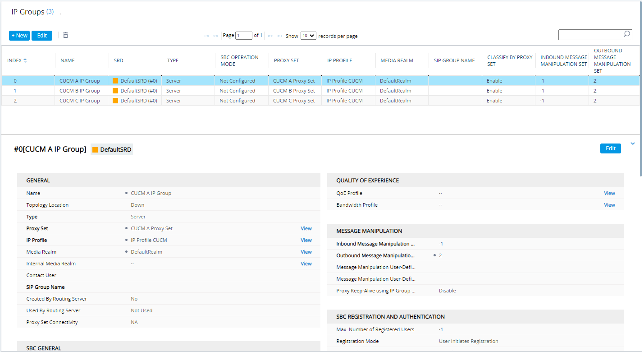644x352 pixels.
Task: Click the trash delete icon in toolbar
Action: tap(65, 35)
